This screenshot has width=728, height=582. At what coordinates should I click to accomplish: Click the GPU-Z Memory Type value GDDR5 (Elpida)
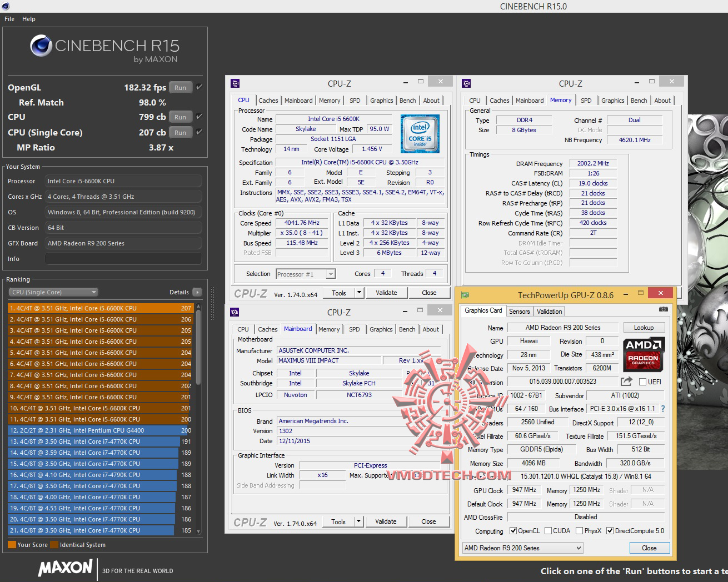click(541, 449)
